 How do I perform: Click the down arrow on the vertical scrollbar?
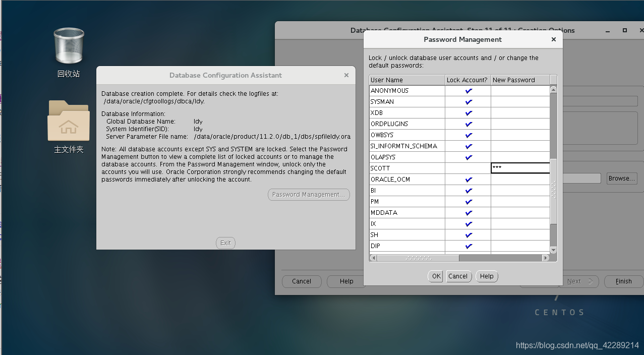pyautogui.click(x=553, y=250)
